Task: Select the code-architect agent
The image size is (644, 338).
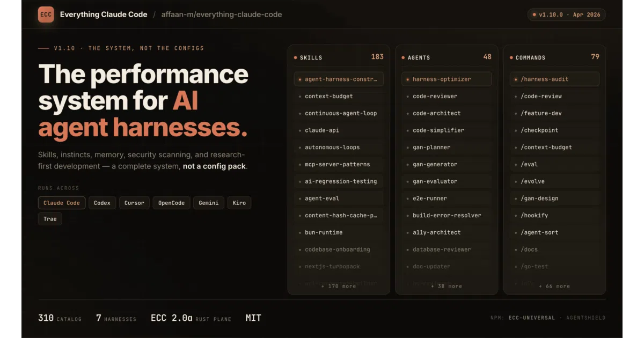Action: pos(447,113)
